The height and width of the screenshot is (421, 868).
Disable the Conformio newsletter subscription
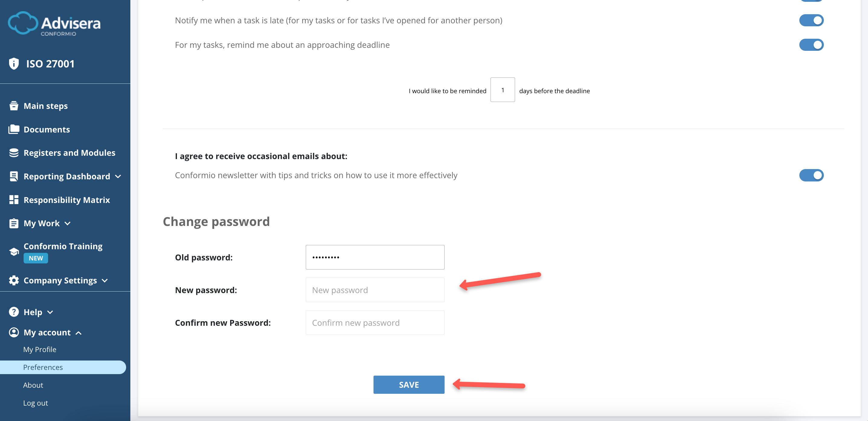(x=811, y=175)
